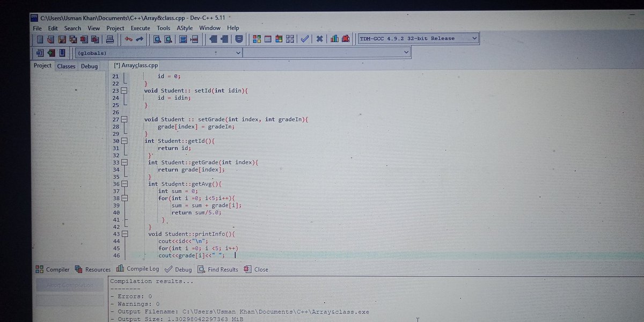The height and width of the screenshot is (322, 644).
Task: Open the empty function dropdown beside (globals)
Action: 327,53
